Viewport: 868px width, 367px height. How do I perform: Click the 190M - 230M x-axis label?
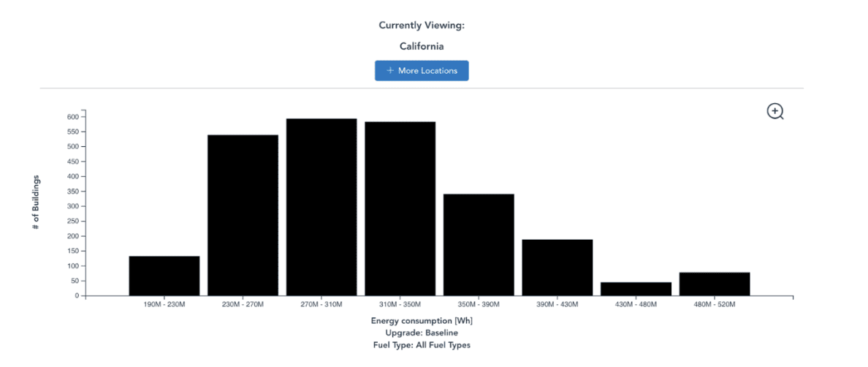tap(164, 304)
